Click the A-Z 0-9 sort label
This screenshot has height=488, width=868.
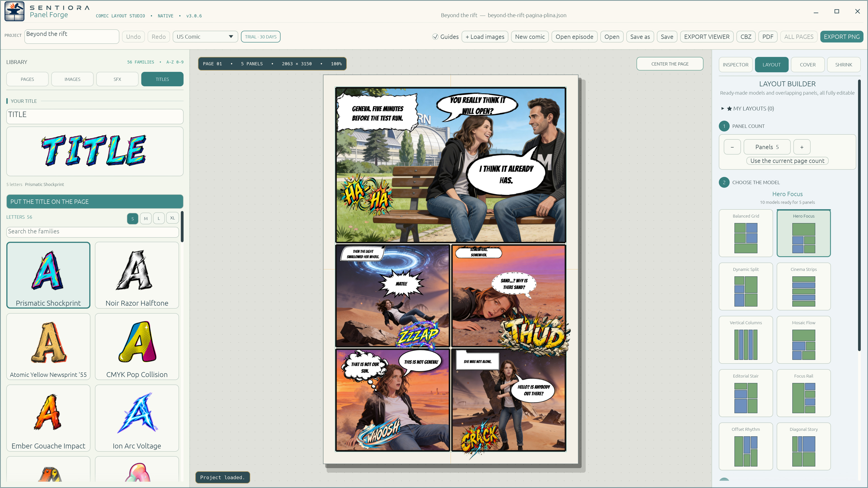(x=175, y=62)
